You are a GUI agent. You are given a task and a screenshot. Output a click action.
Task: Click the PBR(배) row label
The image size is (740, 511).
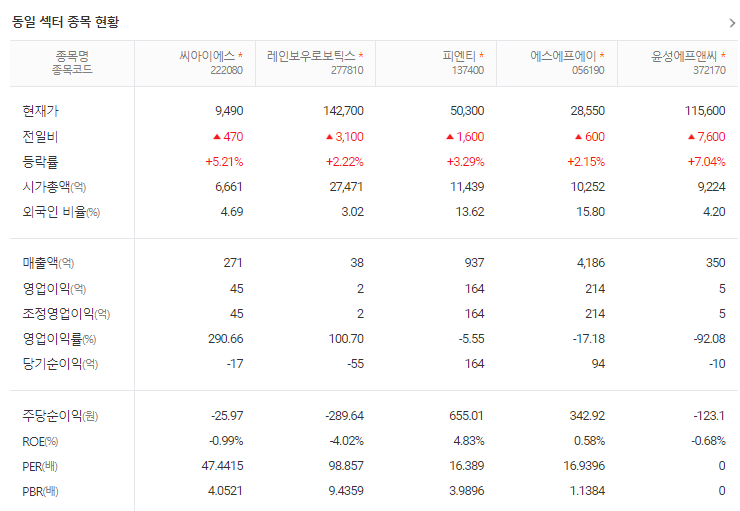coord(41,491)
